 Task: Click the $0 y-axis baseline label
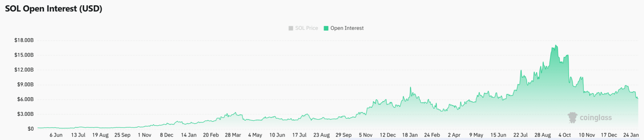point(31,129)
